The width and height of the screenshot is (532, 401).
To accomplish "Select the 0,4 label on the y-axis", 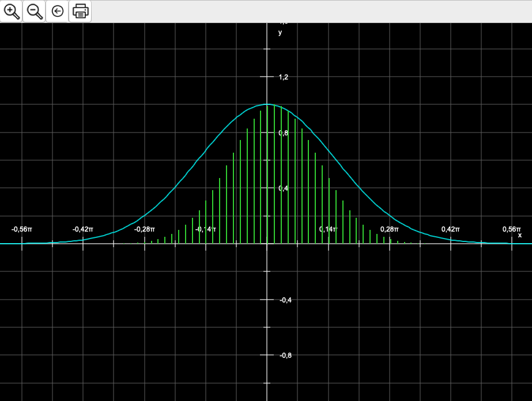I will pos(283,188).
